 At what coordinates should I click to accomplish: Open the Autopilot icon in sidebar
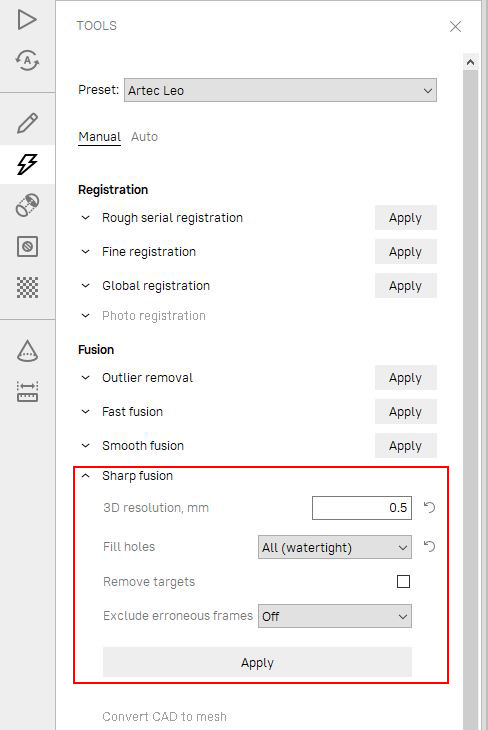point(27,61)
